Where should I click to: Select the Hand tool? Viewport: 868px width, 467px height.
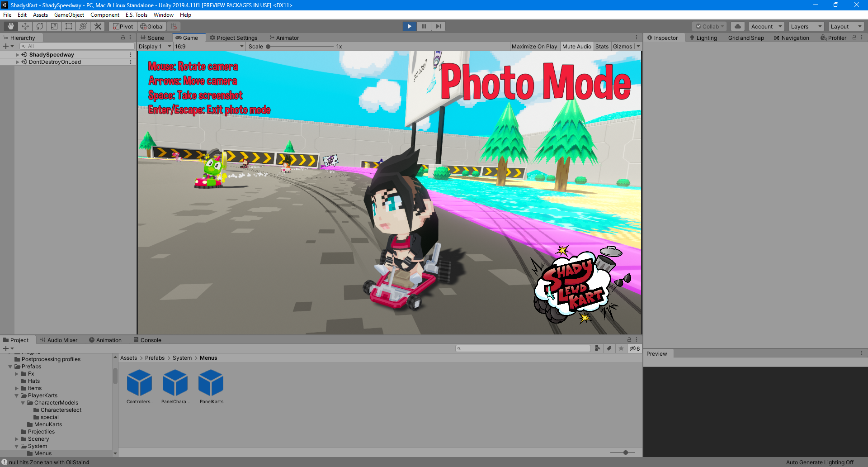[11, 26]
